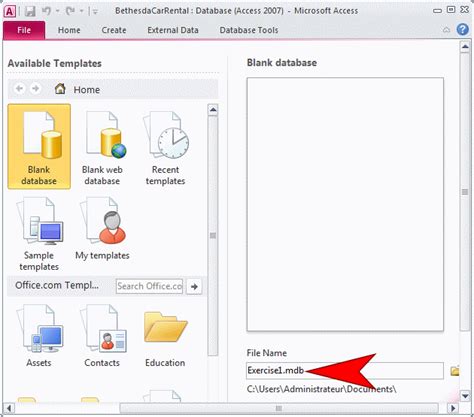Switch to the Create ribbon tab
474x417 pixels.
pos(114,30)
